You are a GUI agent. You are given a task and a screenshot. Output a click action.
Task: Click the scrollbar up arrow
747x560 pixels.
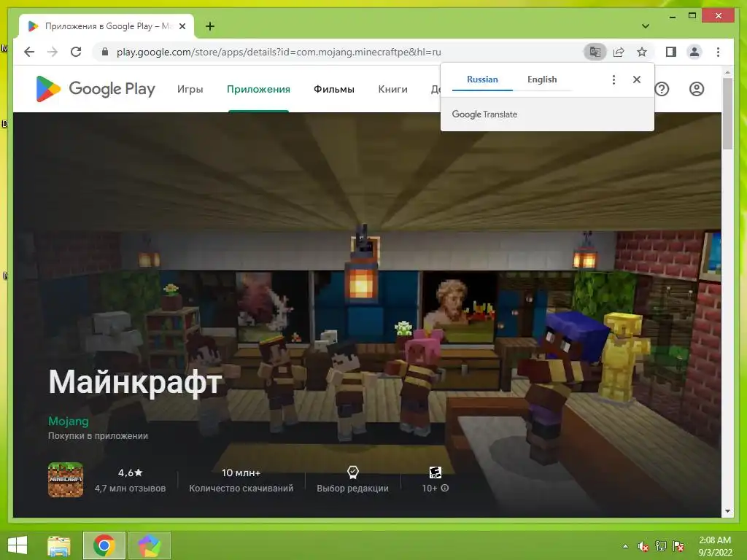727,72
